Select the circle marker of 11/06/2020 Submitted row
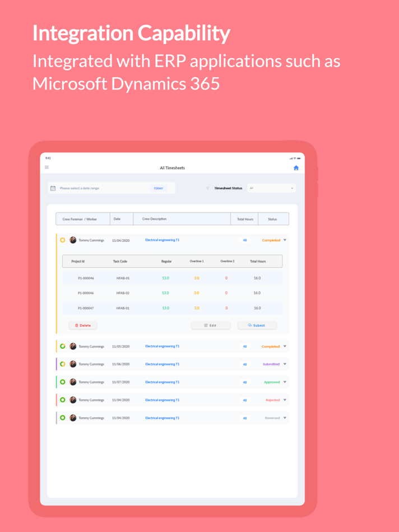This screenshot has width=399, height=532. tap(62, 364)
